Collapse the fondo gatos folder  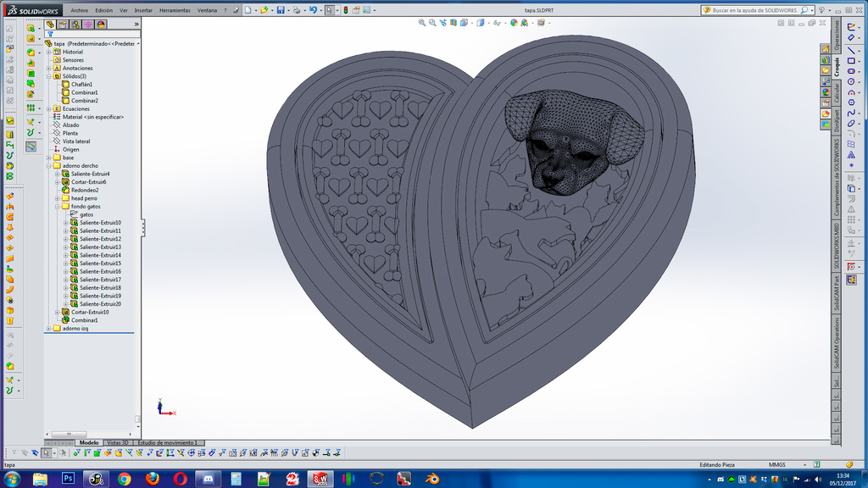(x=57, y=206)
